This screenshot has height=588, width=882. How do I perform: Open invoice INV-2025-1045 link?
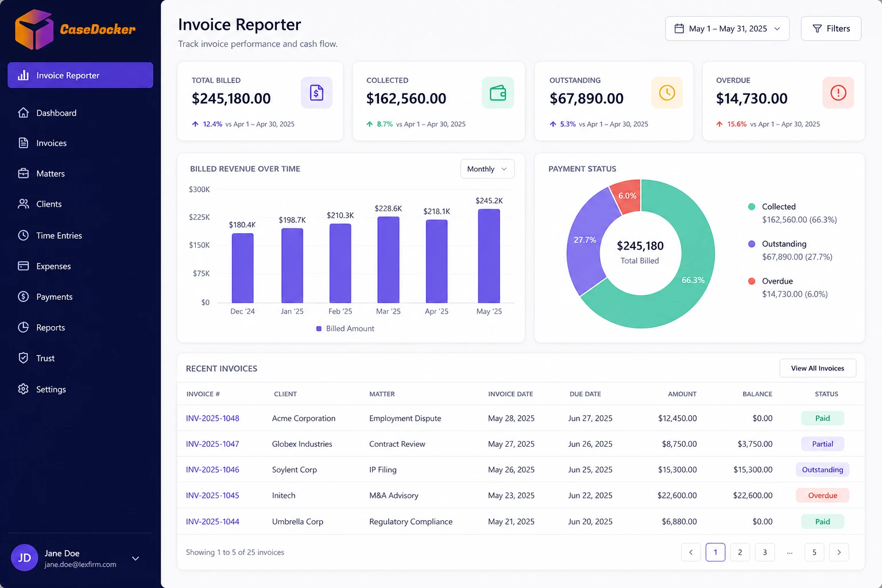(x=212, y=496)
